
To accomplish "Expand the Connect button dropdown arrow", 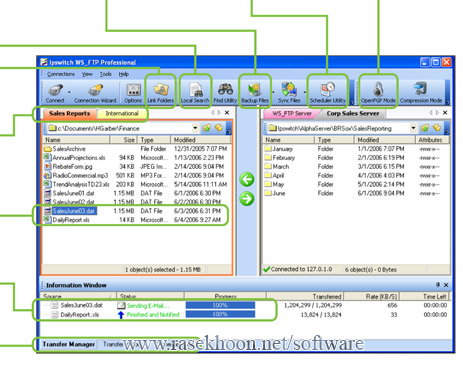I will tap(69, 92).
